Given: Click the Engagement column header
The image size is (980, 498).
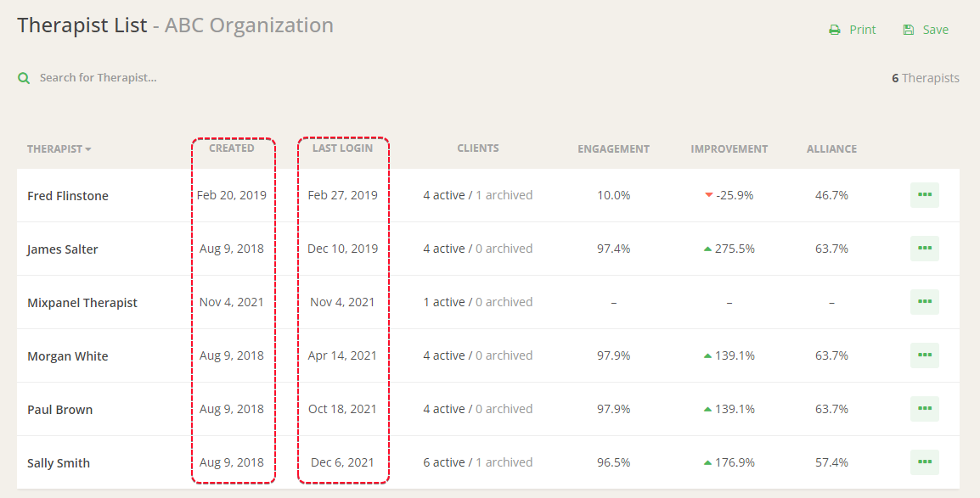Looking at the screenshot, I should [x=613, y=149].
